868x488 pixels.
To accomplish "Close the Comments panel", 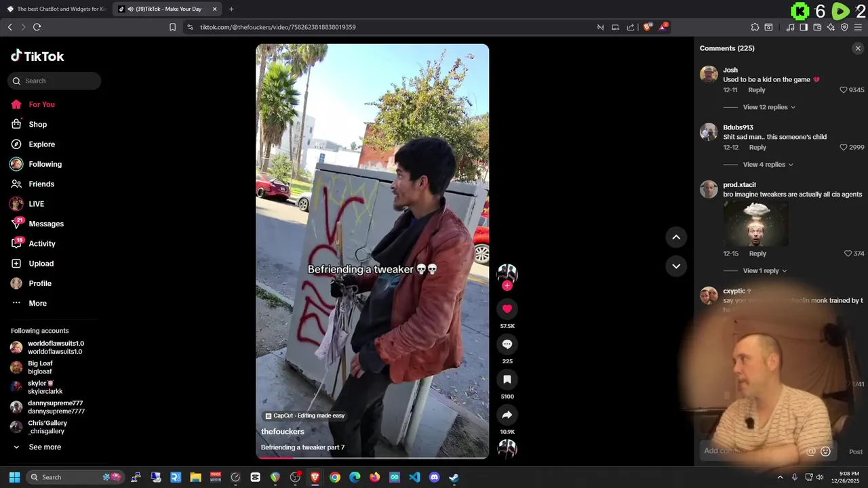I will tap(858, 48).
